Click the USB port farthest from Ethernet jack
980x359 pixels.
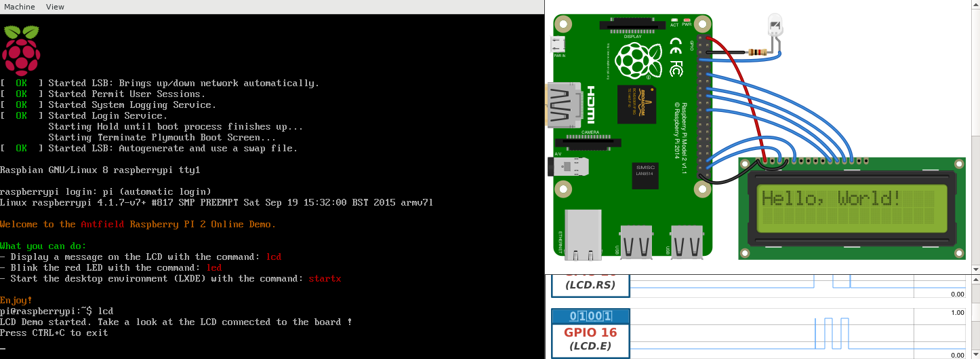pos(687,242)
